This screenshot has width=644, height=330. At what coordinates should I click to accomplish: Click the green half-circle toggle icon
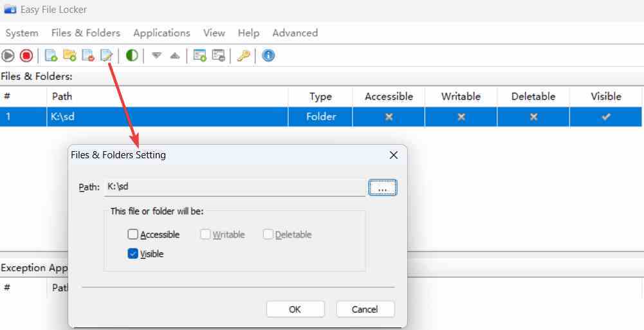[132, 55]
